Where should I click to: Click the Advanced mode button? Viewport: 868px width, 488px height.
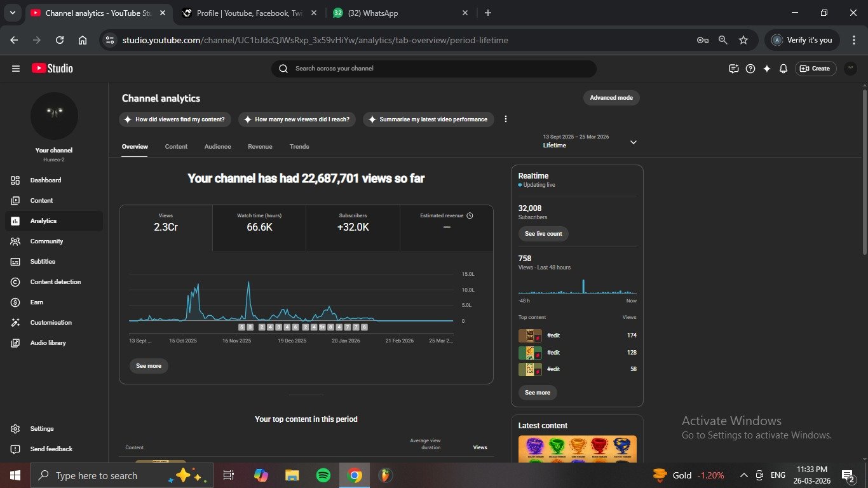coord(611,98)
